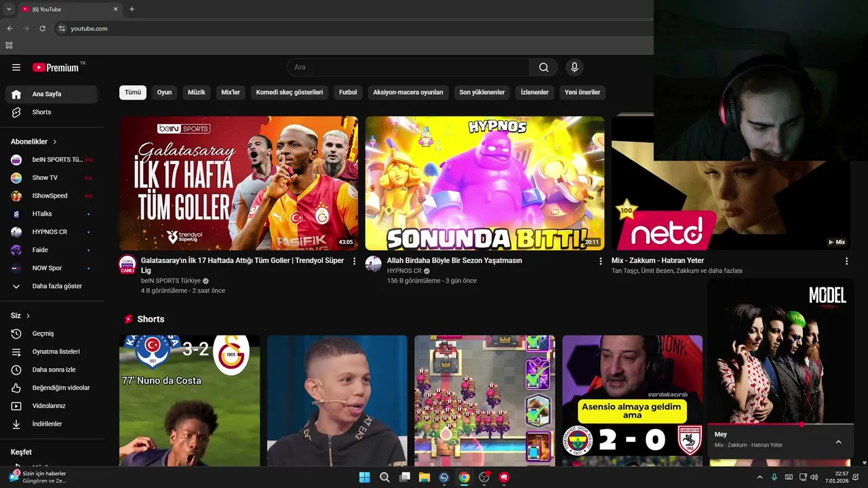Seek within miniplayer progress bar

point(781,424)
